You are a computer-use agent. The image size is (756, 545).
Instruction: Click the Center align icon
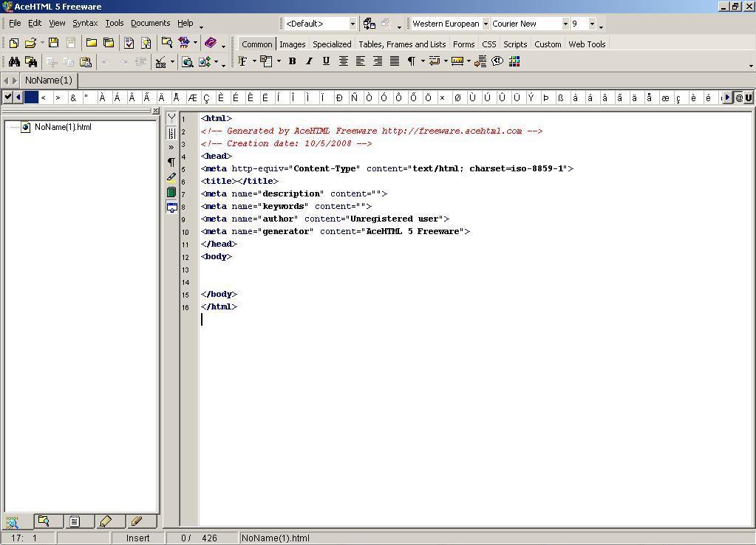tap(344, 61)
